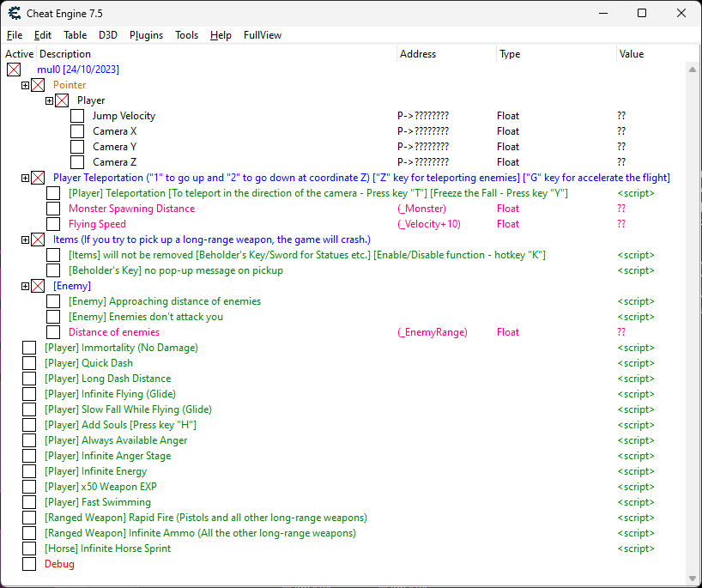Click the scrollbar's down arrow

coord(692,578)
